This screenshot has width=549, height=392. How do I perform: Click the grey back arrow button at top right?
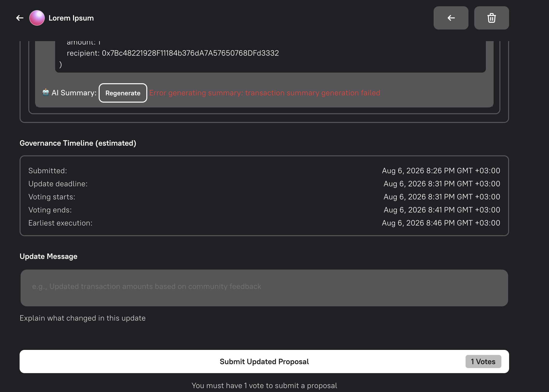(451, 18)
